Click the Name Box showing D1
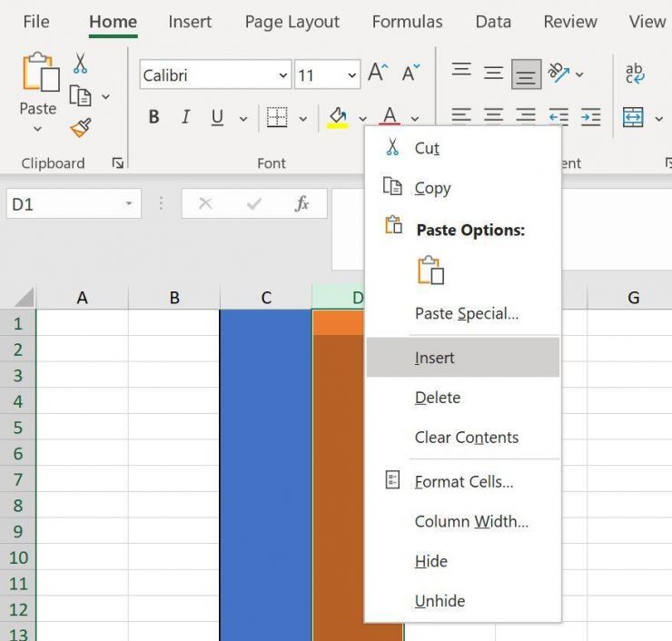The image size is (672, 641). click(64, 204)
